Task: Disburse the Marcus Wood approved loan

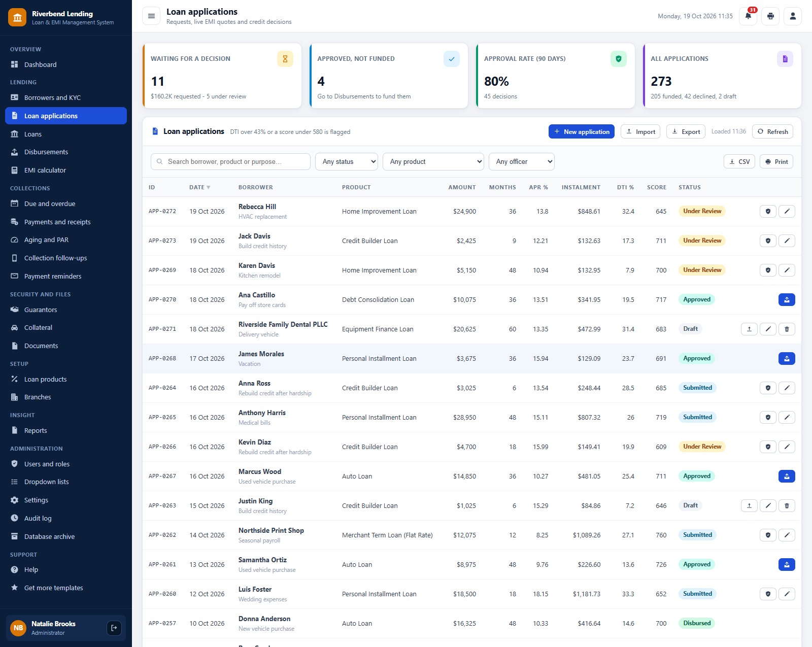Action: [787, 476]
